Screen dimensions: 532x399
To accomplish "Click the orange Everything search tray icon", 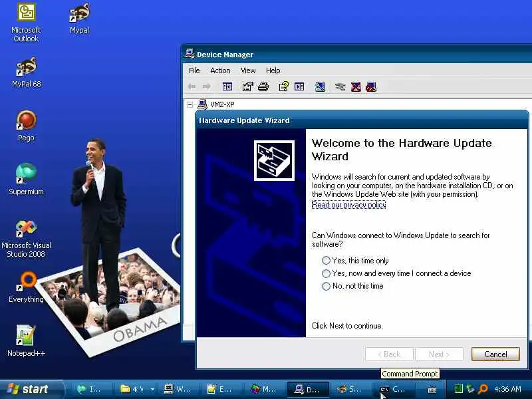I will (483, 389).
